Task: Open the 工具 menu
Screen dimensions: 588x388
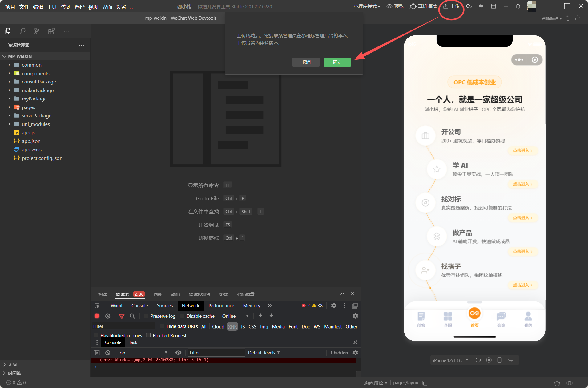Action: (x=52, y=7)
